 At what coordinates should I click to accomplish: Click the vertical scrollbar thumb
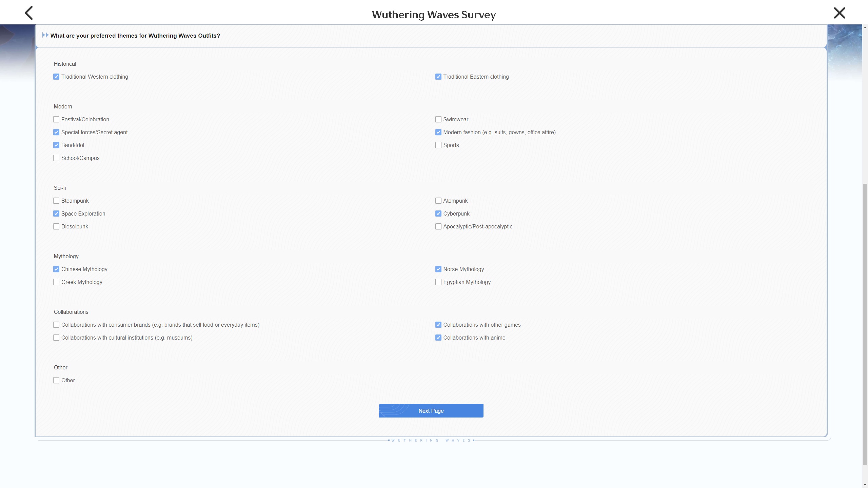click(865, 324)
